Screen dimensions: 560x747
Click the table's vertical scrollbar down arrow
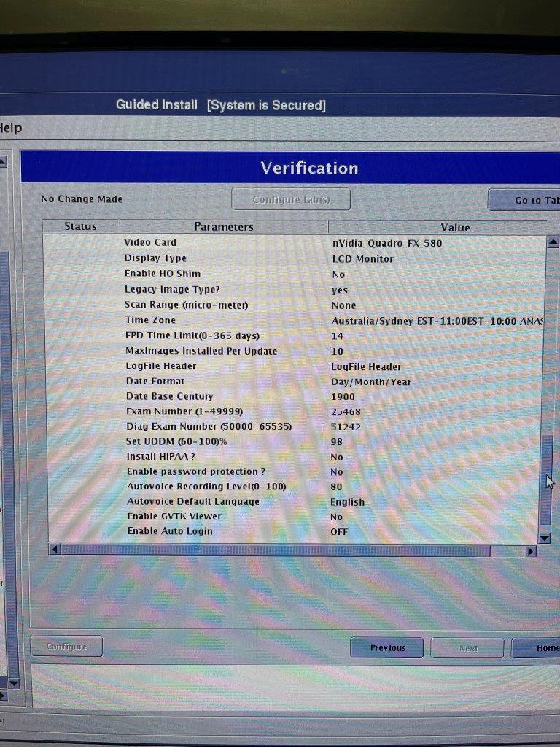tap(544, 538)
